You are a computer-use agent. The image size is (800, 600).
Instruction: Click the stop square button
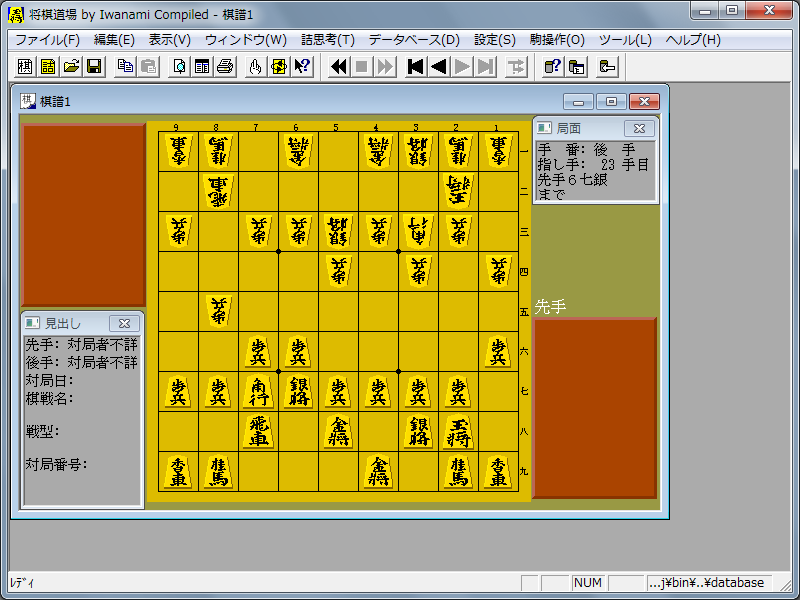coord(362,67)
